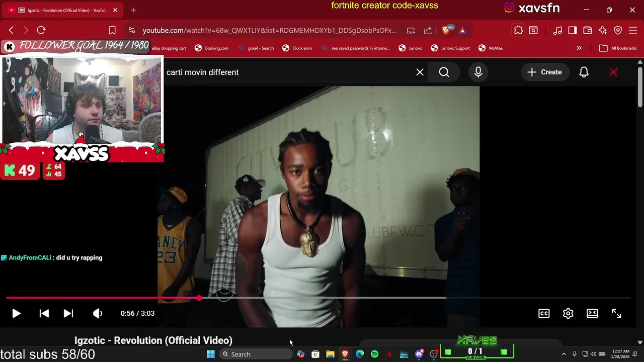Open the video player settings gear
This screenshot has width=644, height=362.
point(568,313)
